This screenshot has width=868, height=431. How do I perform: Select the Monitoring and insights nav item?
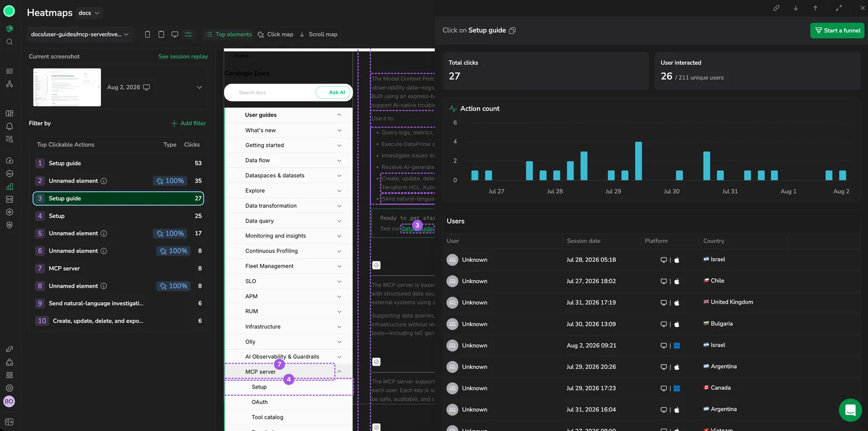276,236
